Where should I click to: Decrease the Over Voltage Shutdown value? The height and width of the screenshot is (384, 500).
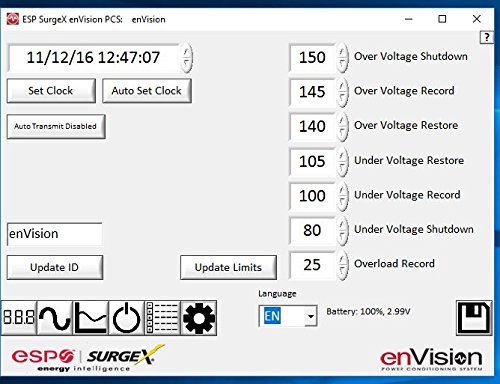pos(342,65)
